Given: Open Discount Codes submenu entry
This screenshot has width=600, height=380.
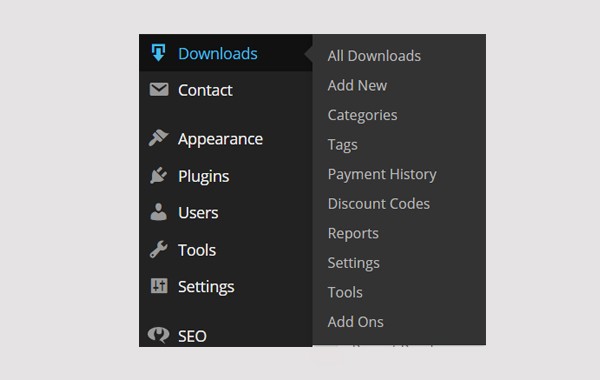Looking at the screenshot, I should tap(379, 204).
